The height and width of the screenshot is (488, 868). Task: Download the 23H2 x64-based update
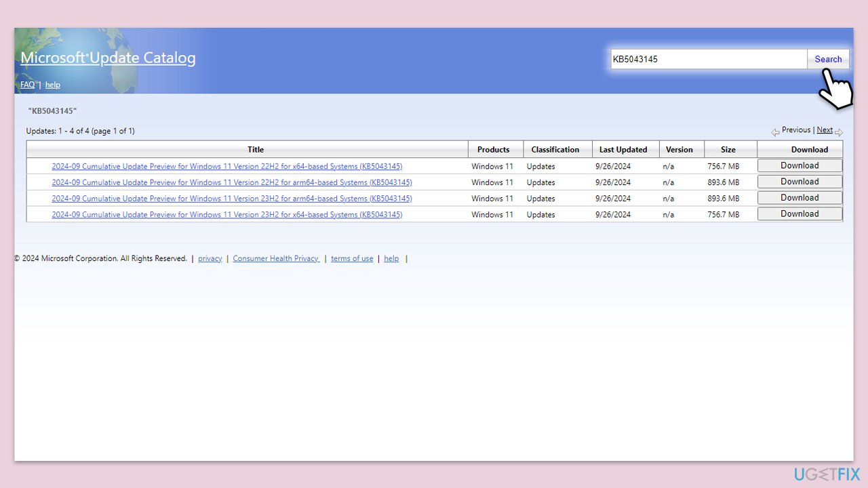(x=800, y=214)
